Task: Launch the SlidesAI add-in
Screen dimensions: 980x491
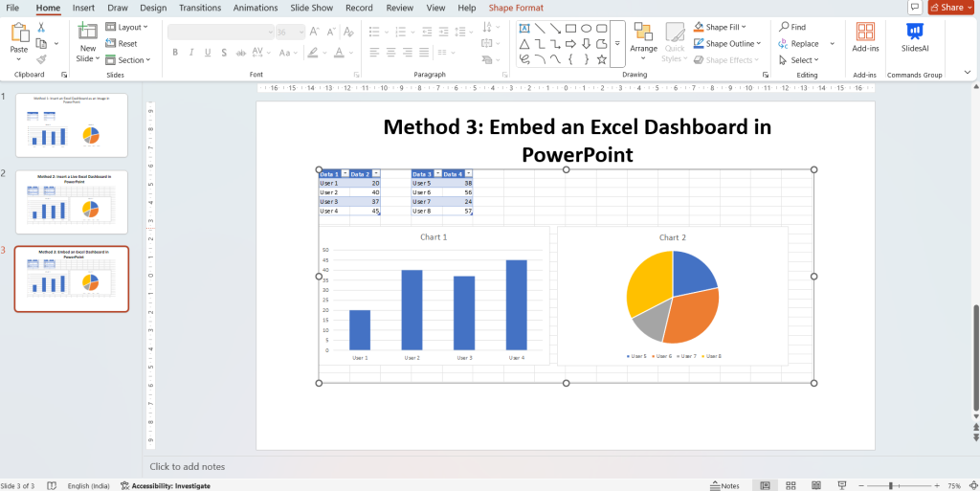Action: (915, 37)
